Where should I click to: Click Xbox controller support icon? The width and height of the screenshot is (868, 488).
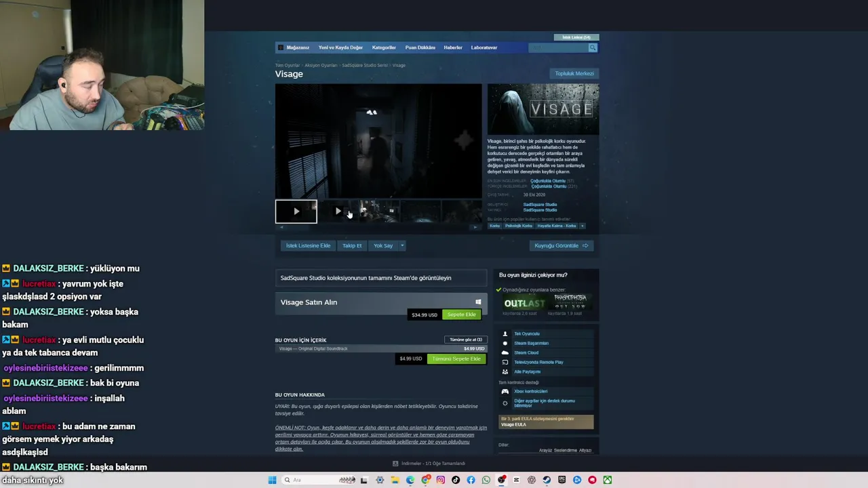(x=505, y=391)
